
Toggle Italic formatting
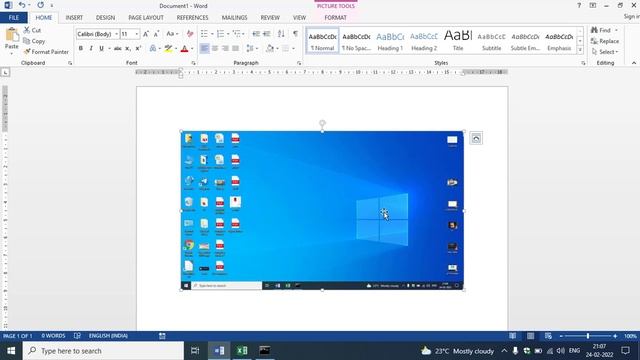(91, 49)
